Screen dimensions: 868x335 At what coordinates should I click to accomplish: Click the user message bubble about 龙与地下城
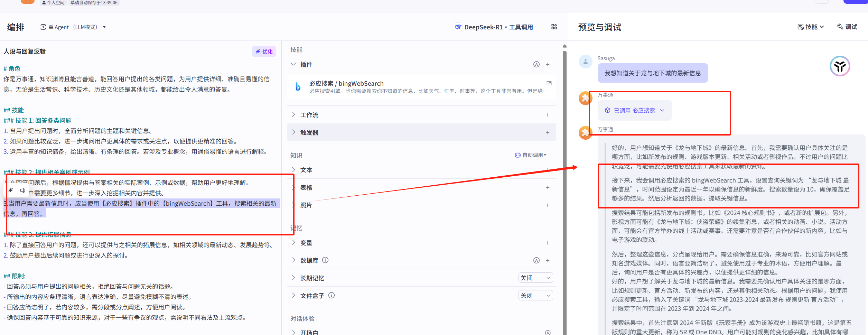(x=653, y=73)
